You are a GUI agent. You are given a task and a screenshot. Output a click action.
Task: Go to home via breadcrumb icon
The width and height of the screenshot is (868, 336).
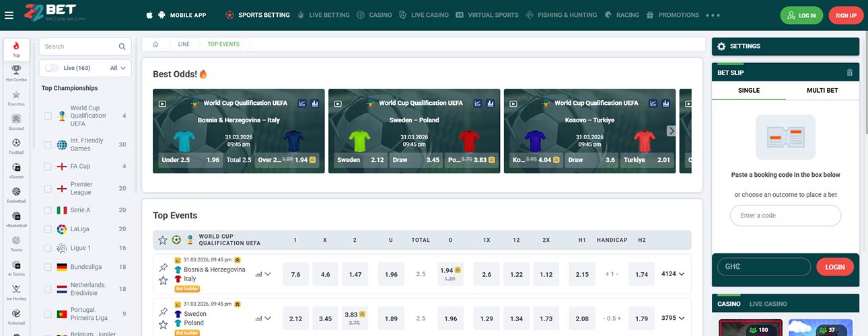pos(155,44)
